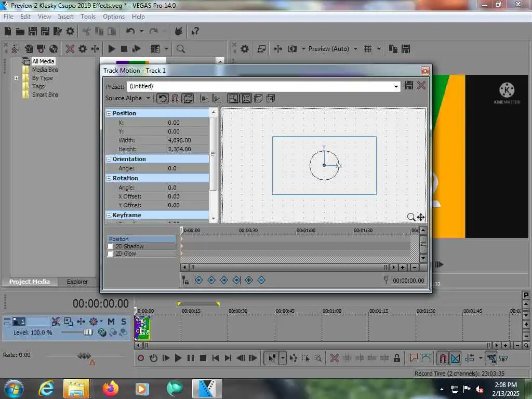Expand the By Type folder tree node
The image size is (532, 399).
coord(16,78)
